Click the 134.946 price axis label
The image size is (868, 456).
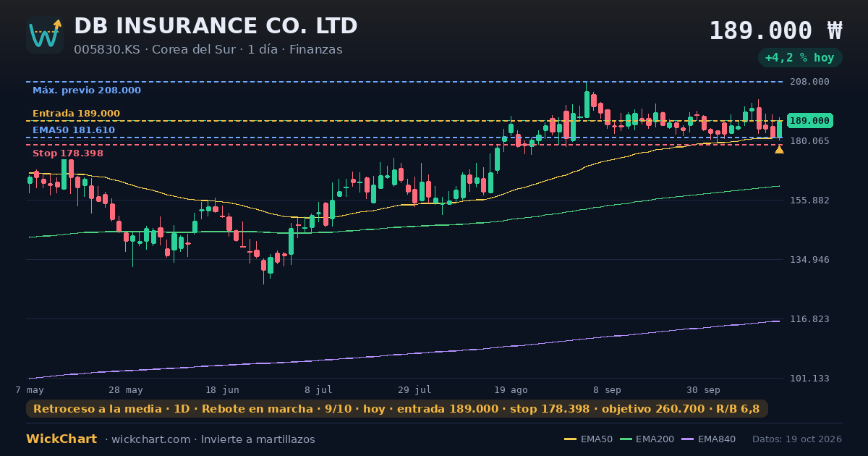click(809, 260)
